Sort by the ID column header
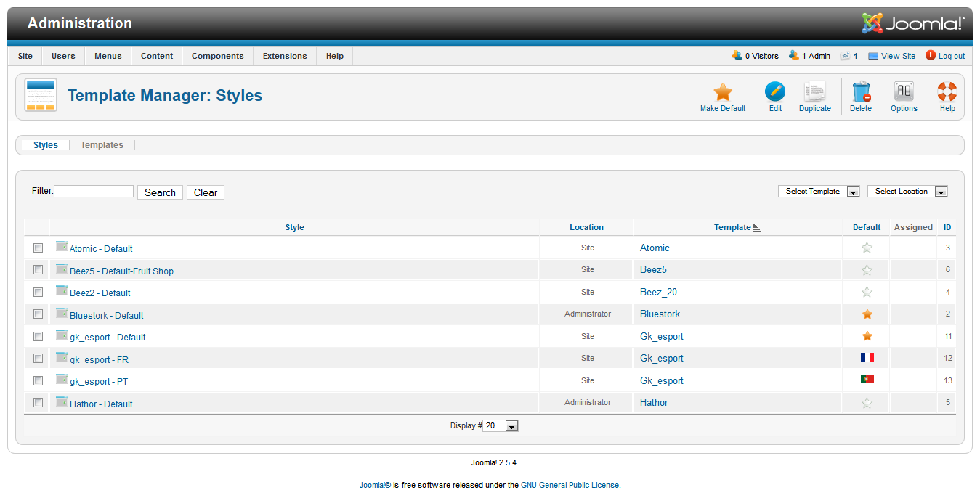The image size is (980, 490). [x=947, y=228]
